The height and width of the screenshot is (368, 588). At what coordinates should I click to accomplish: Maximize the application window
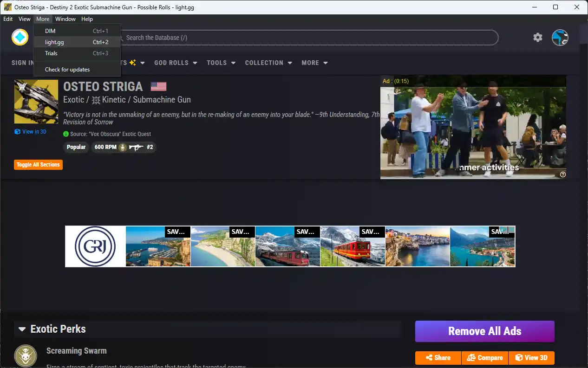pyautogui.click(x=555, y=7)
